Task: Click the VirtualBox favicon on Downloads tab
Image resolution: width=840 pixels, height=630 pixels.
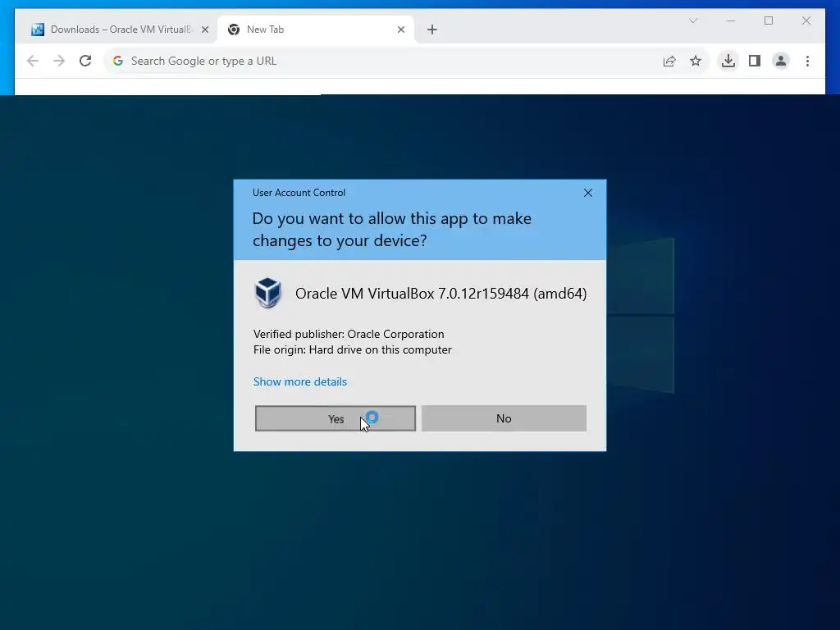Action: [x=38, y=30]
